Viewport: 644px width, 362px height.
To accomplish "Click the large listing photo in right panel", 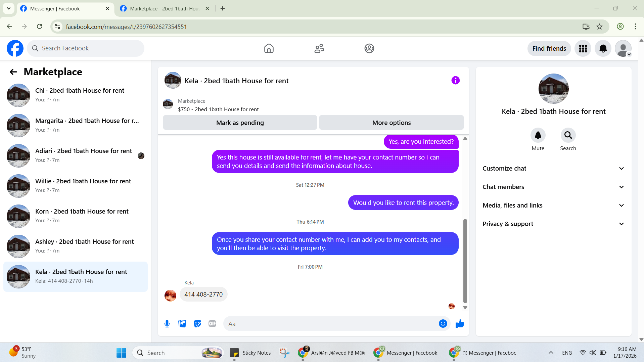I will tap(553, 89).
